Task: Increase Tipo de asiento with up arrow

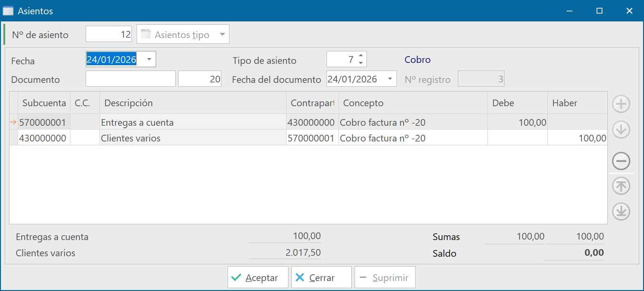Action: coord(361,56)
